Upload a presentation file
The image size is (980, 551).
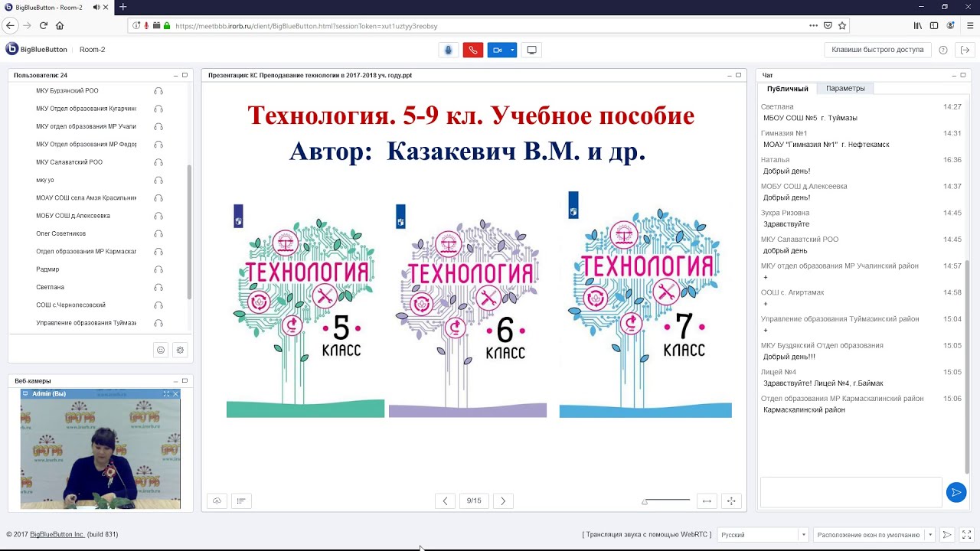[217, 500]
